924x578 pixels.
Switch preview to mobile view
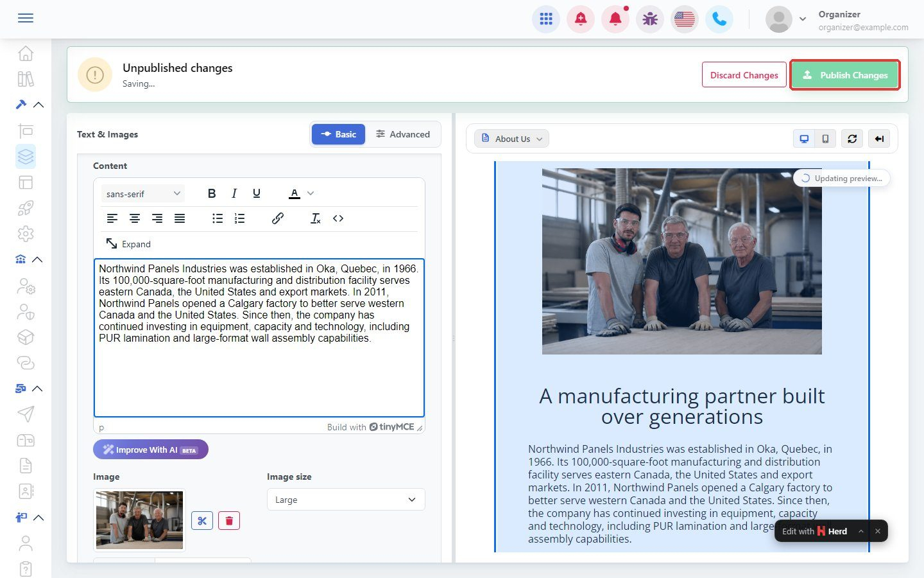pyautogui.click(x=825, y=139)
